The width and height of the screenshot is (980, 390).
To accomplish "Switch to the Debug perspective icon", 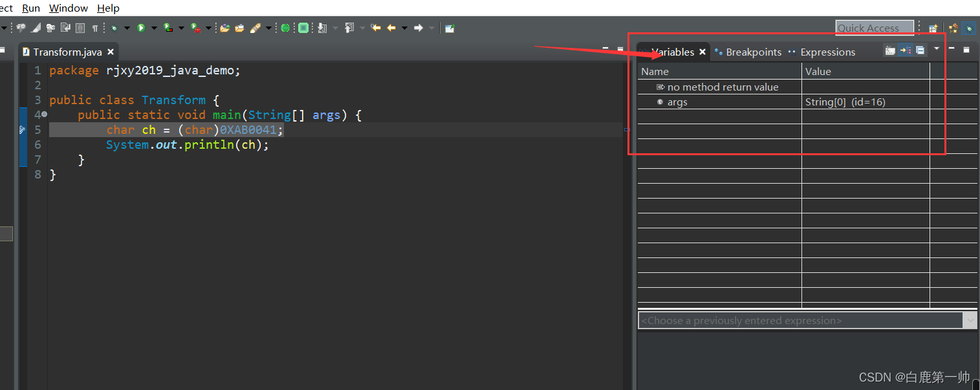I will (x=968, y=28).
